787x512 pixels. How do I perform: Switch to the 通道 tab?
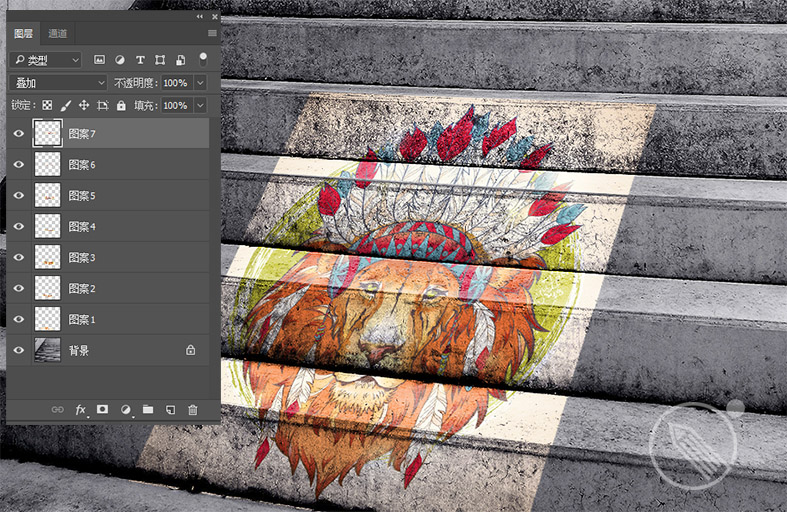58,33
